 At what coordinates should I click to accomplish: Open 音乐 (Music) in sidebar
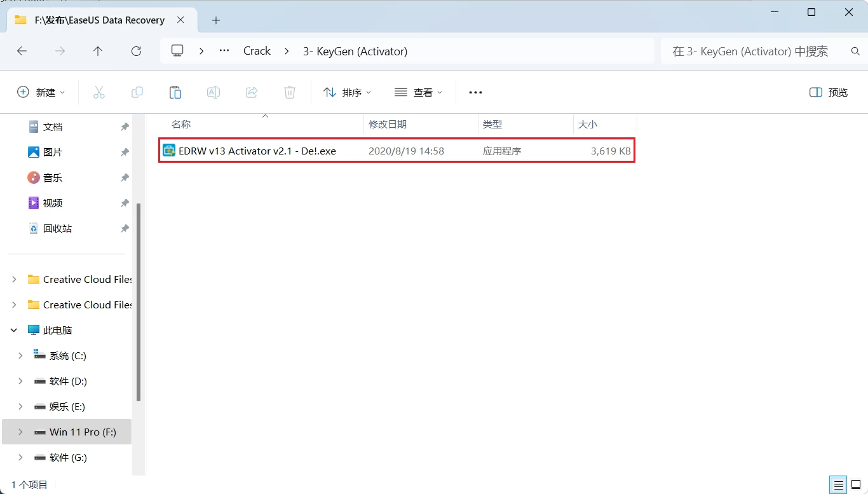(53, 178)
